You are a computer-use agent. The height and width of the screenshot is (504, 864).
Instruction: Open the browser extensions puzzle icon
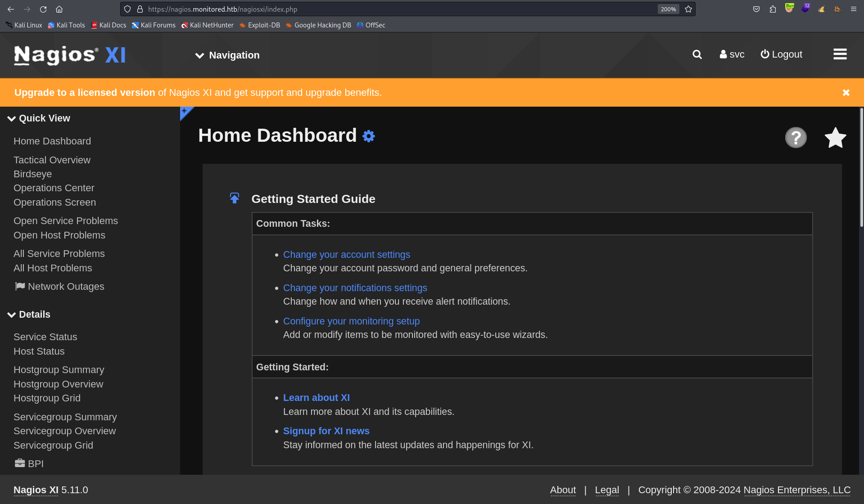click(x=773, y=9)
